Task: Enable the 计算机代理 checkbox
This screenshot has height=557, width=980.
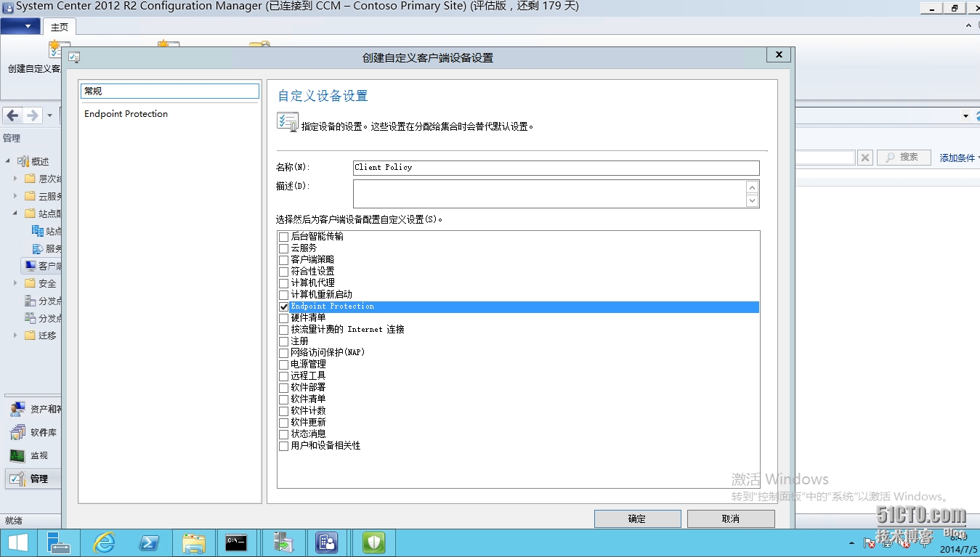Action: 284,283
